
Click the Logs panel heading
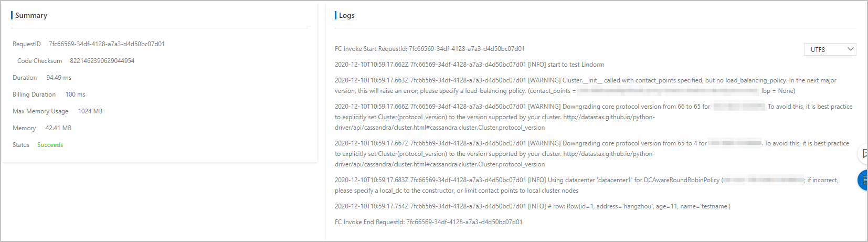tap(346, 15)
